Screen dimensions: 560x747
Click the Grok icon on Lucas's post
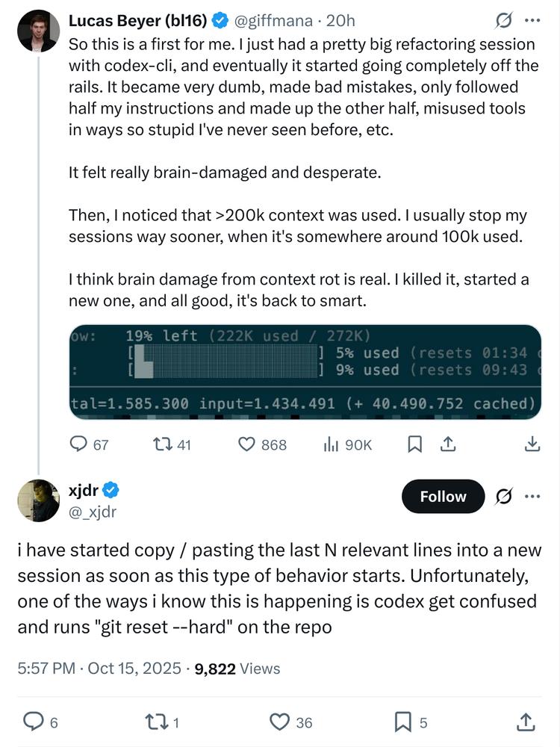click(503, 20)
